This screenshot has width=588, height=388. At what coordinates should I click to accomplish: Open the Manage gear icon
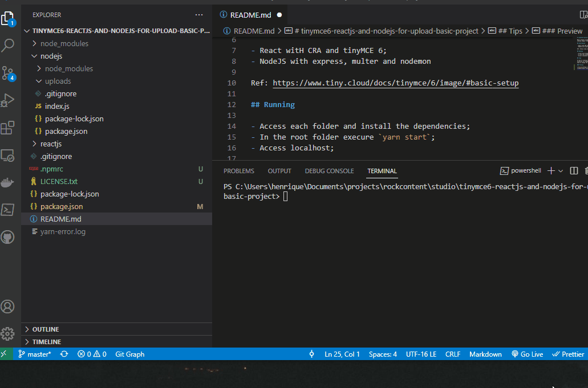pos(7,334)
